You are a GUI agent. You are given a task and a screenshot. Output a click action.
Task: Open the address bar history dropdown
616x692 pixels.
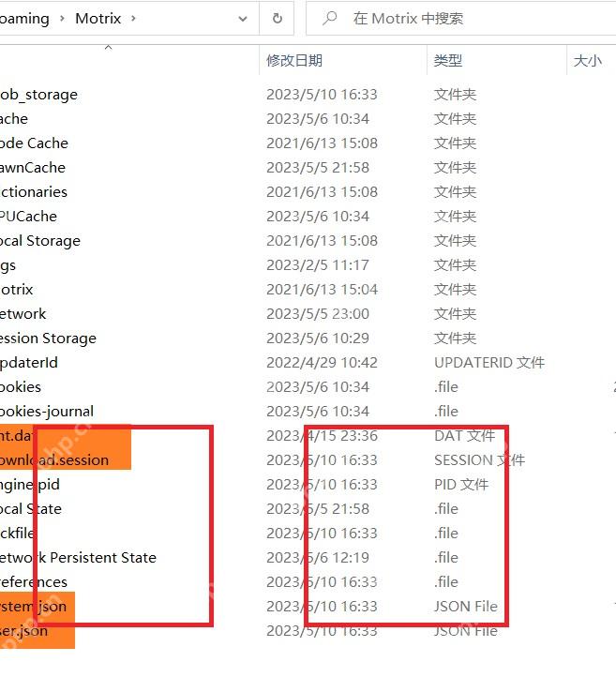pos(242,19)
